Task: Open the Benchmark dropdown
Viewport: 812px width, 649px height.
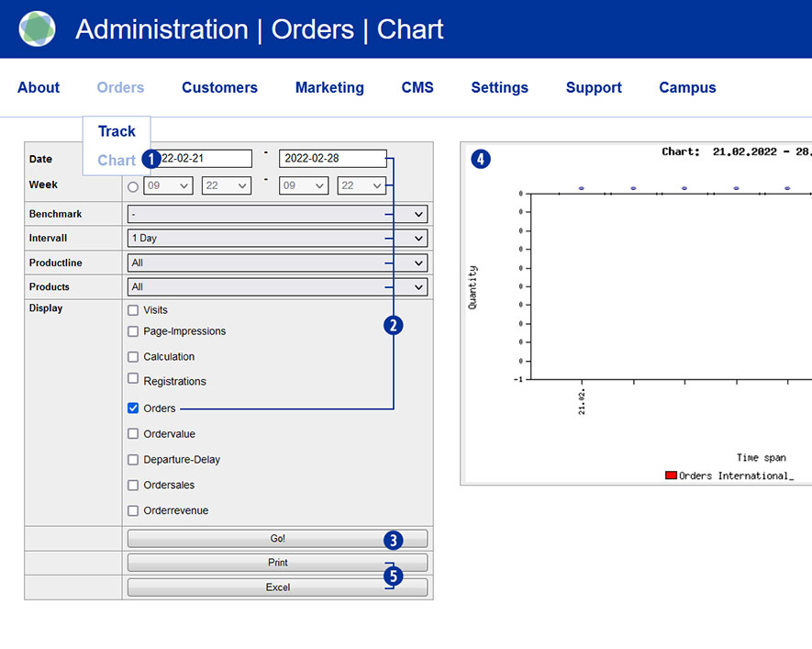Action: [277, 214]
